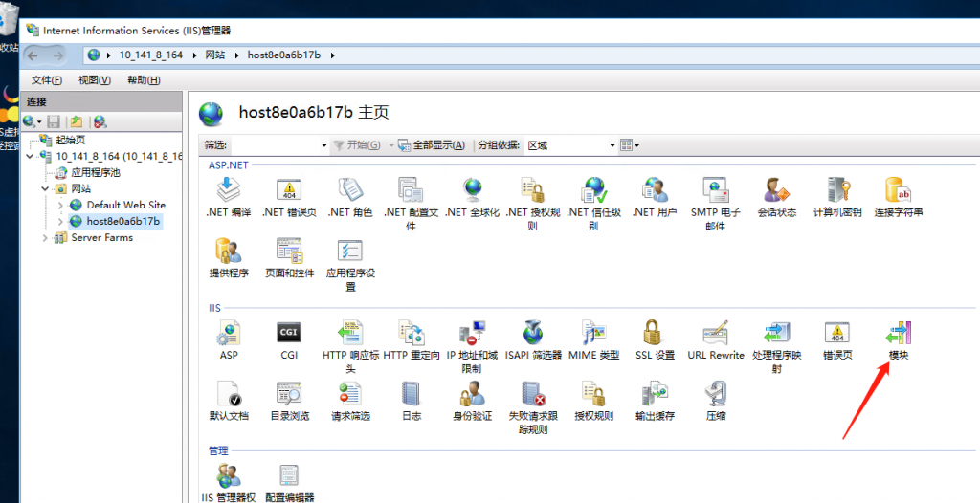Expand the Default Web Site node
This screenshot has width=980, height=503.
pyautogui.click(x=60, y=205)
